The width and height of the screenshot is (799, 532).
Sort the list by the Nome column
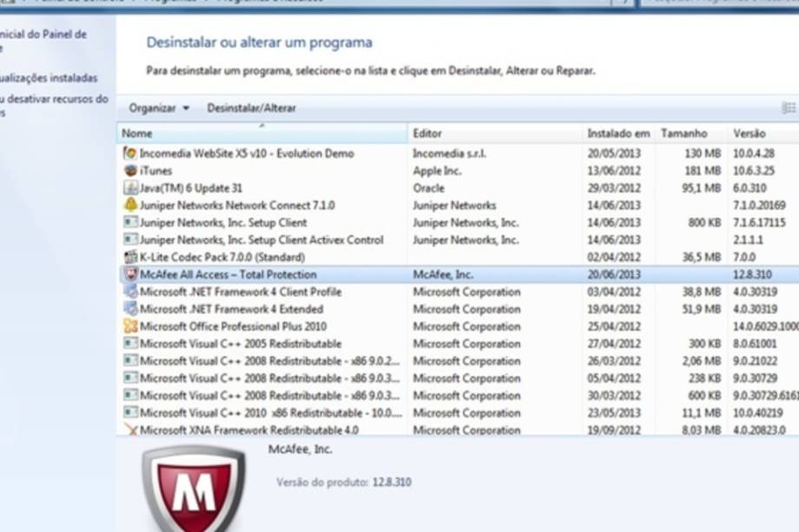pyautogui.click(x=262, y=134)
